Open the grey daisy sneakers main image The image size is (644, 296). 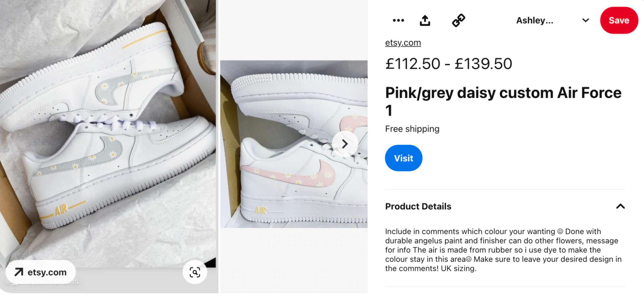[x=108, y=129]
